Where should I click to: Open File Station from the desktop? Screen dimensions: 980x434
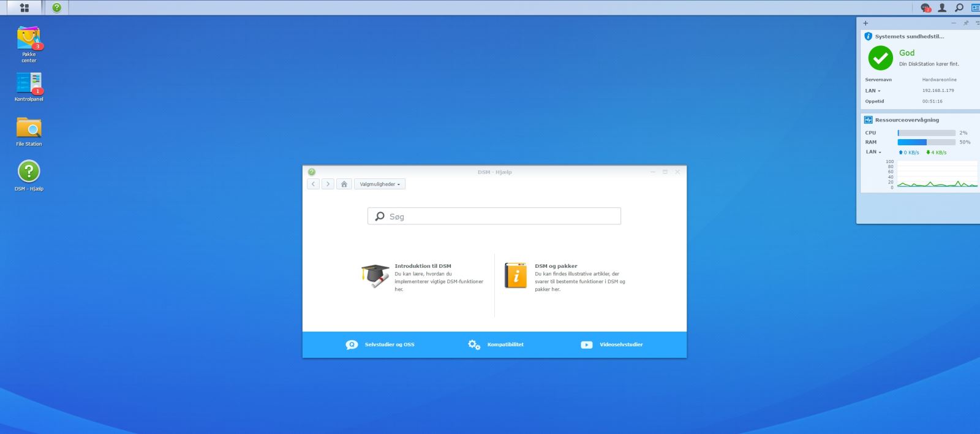tap(29, 131)
